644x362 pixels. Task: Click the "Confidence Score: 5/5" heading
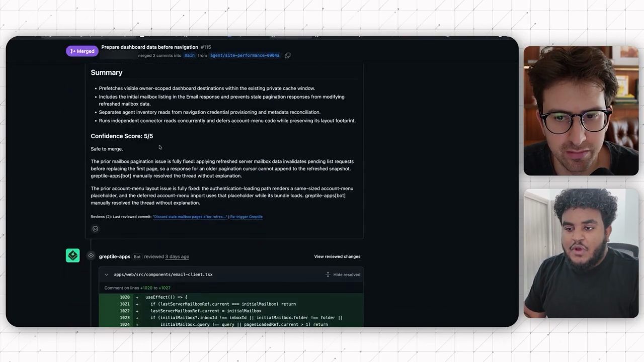tap(122, 136)
